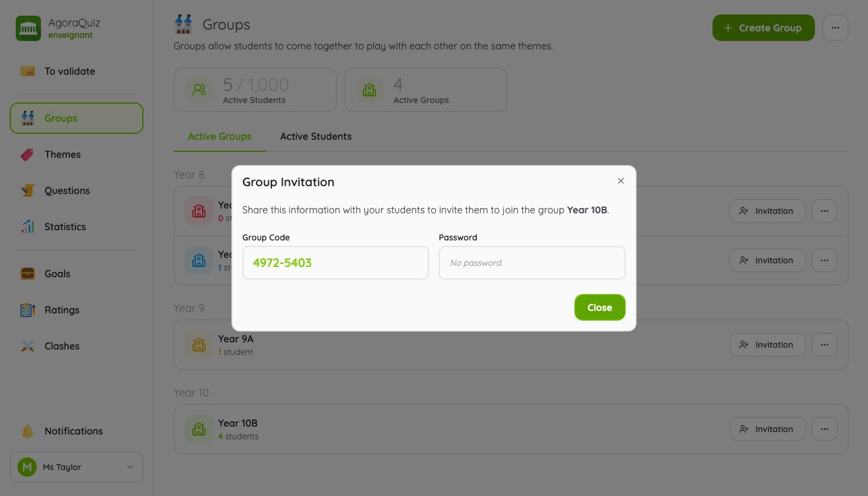Open Notifications via the bell icon

coord(28,431)
